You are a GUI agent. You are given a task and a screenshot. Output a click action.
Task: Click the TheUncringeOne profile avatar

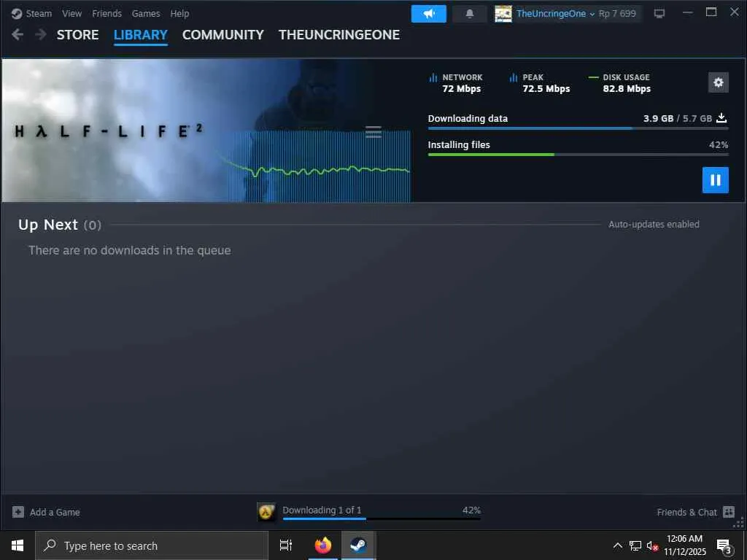(x=503, y=14)
